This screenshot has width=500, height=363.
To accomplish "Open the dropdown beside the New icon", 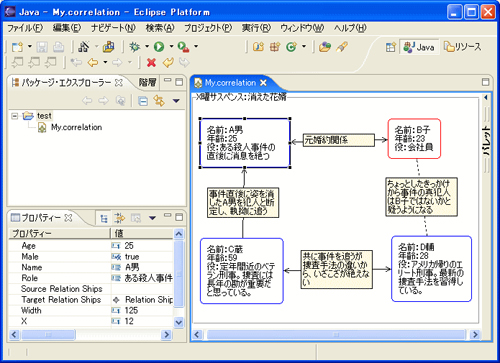I will pyautogui.click(x=30, y=46).
